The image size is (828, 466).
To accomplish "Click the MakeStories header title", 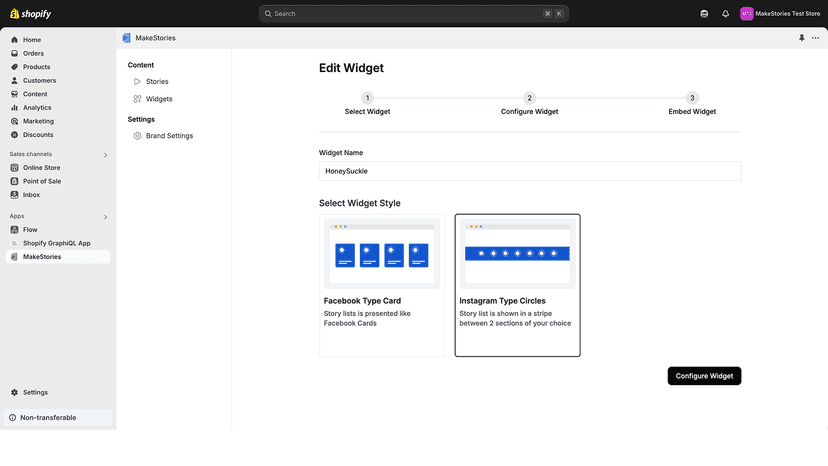I will 155,38.
